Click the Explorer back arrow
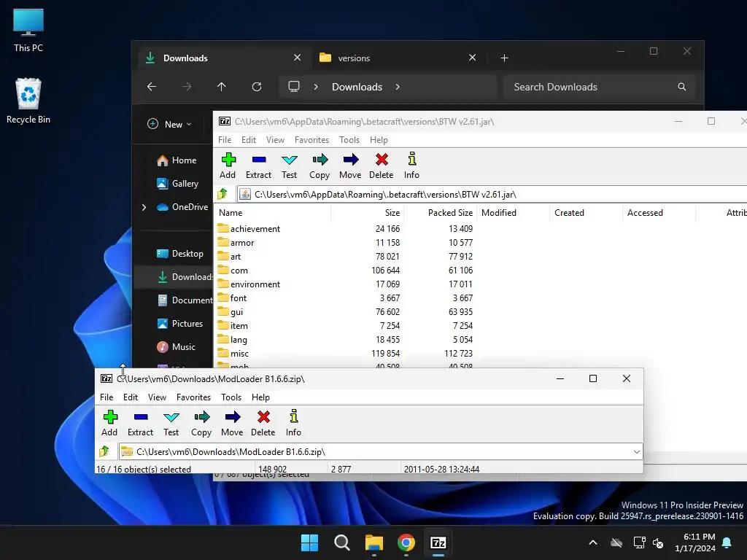Screen dimensions: 747x560 click(152, 87)
